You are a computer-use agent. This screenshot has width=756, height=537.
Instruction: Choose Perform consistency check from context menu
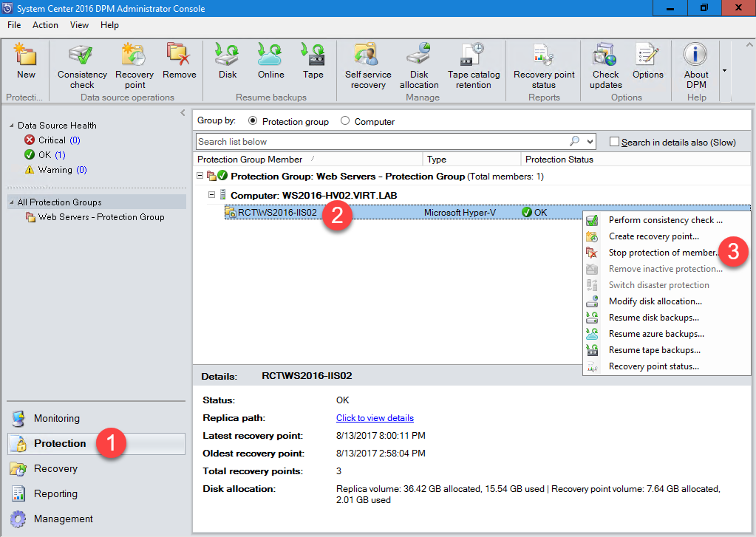click(667, 220)
